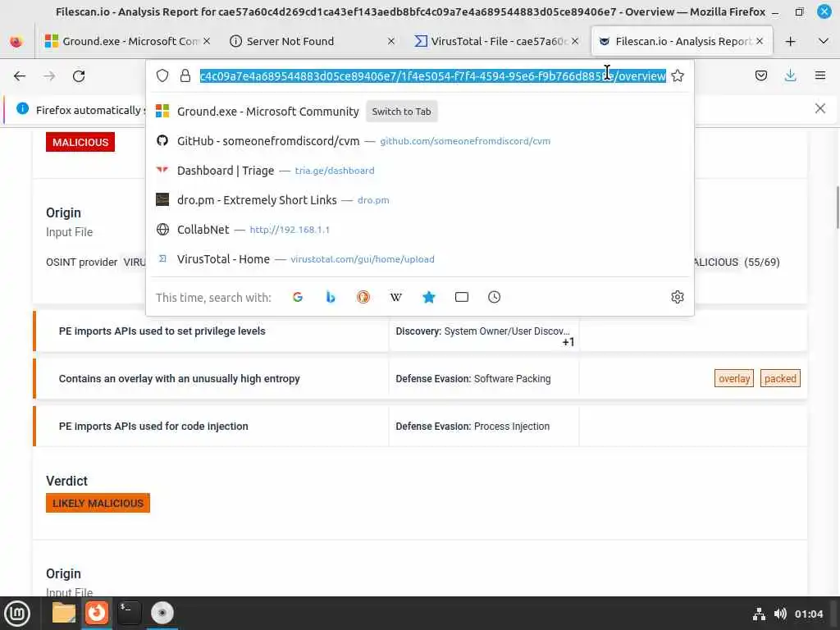
Task: Click the page vertical scrollbar thumb
Action: [837, 208]
